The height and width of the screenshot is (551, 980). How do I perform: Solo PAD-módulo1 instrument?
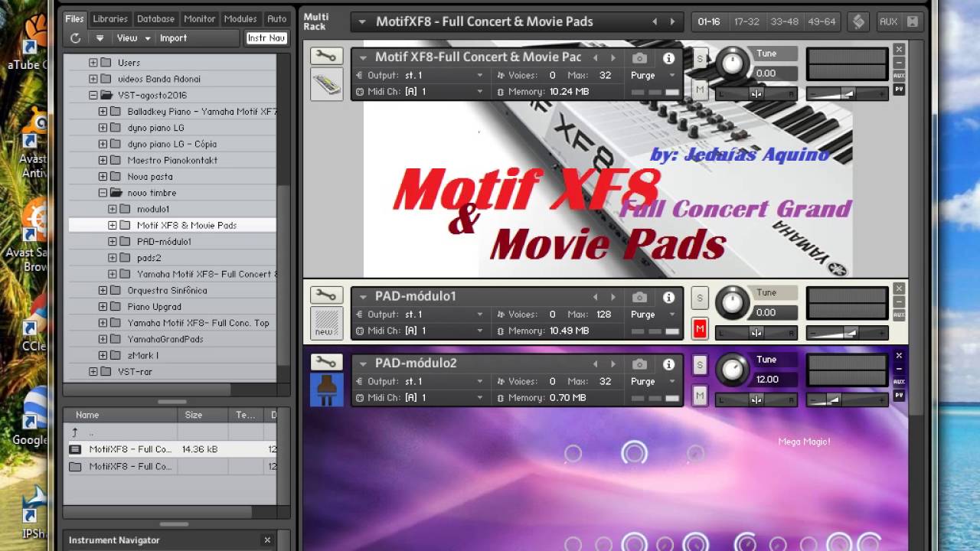coord(699,298)
